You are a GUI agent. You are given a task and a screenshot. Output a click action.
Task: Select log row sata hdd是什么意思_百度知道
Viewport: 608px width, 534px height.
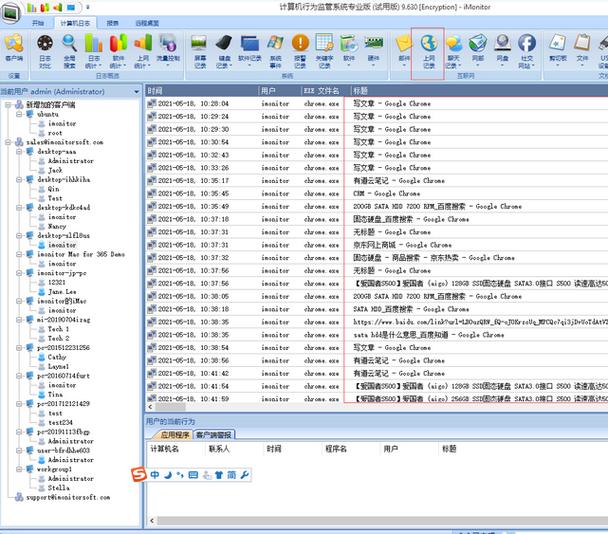tap(376, 335)
